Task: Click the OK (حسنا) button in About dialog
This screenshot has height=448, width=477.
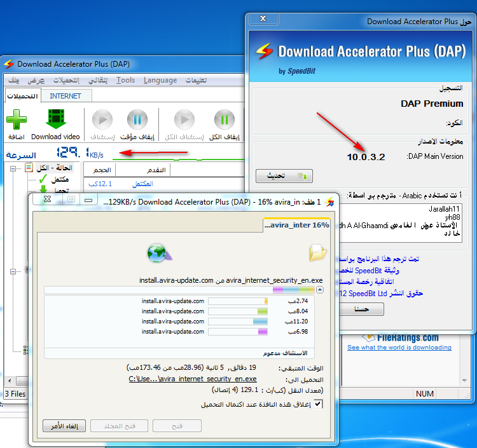Action: (x=361, y=309)
